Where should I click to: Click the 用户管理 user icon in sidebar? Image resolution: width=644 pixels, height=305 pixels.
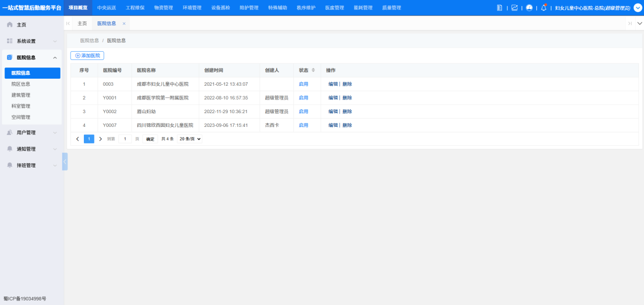click(x=10, y=132)
